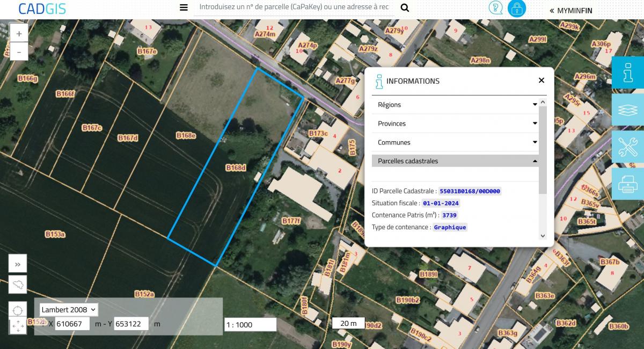Click the blue padlock login icon
This screenshot has width=644, height=349.
tap(517, 9)
